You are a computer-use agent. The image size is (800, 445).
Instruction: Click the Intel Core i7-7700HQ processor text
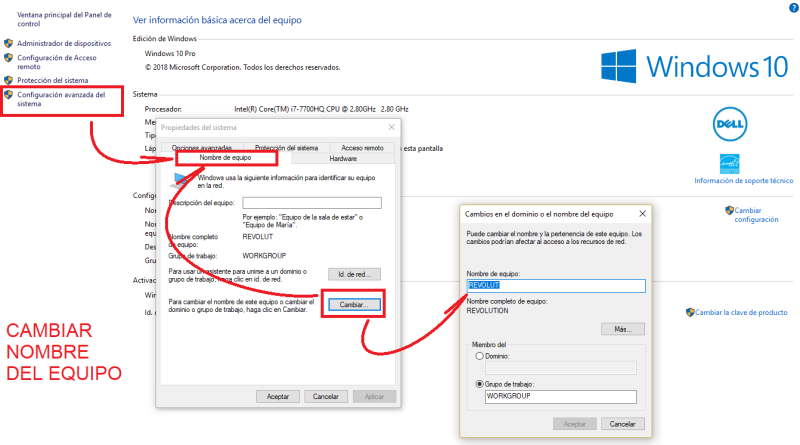click(x=321, y=109)
